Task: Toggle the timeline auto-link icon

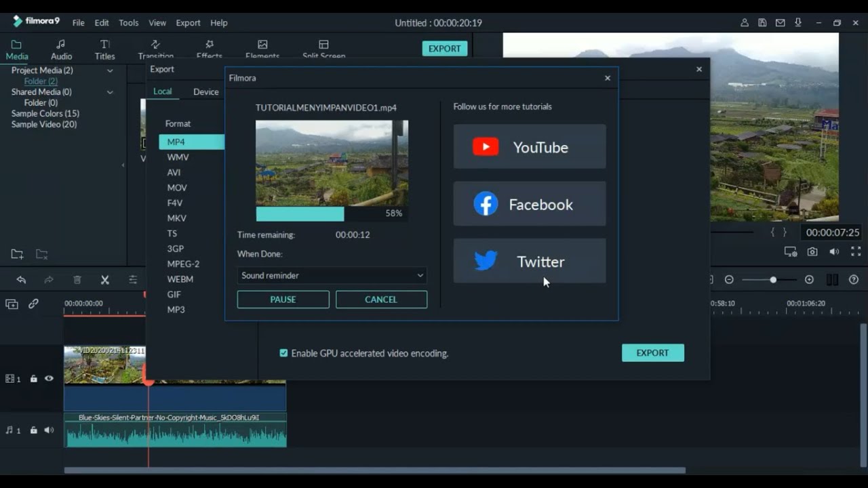Action: [x=33, y=304]
